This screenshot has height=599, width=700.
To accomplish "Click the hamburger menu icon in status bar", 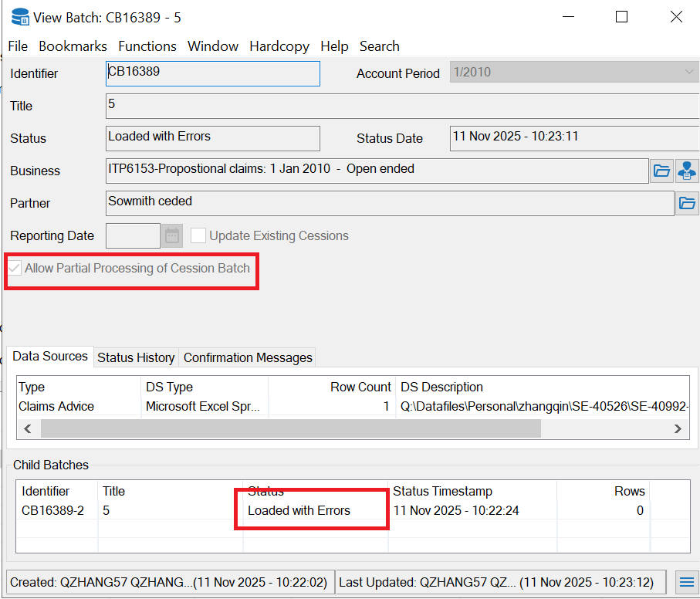I will tap(685, 582).
